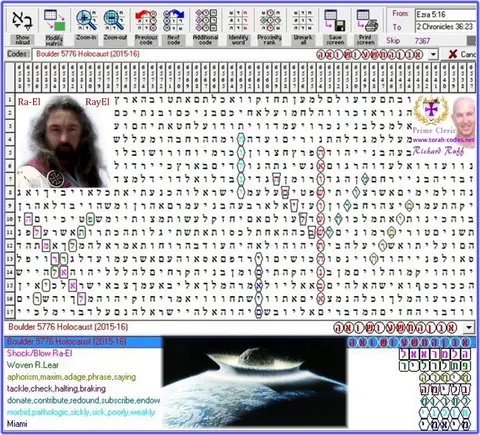Viewport: 480px width, 435px height.
Task: Expand the Codes dropdown arrow
Action: (x=433, y=54)
